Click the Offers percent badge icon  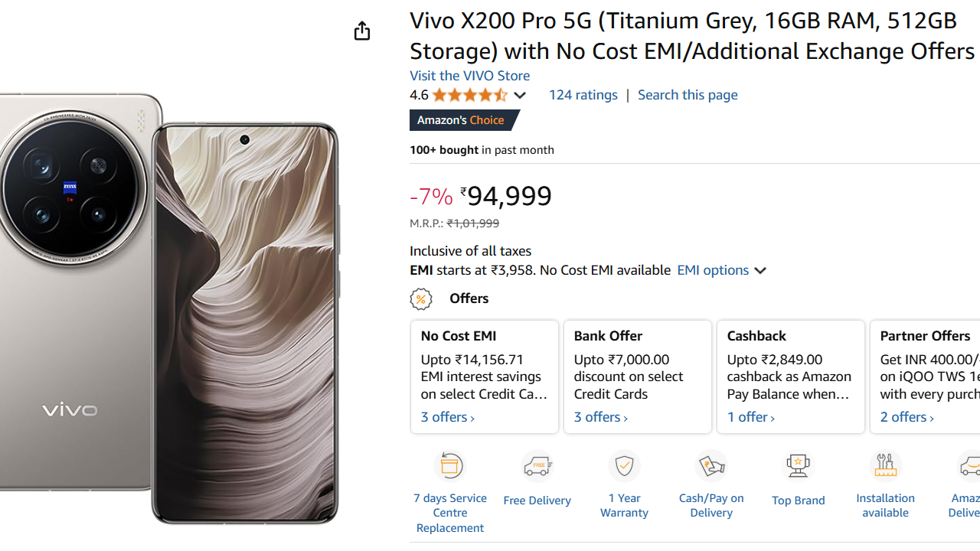tap(421, 298)
